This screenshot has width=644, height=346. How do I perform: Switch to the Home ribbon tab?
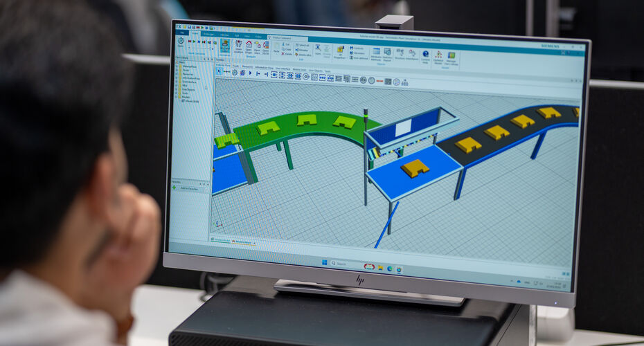[195, 34]
